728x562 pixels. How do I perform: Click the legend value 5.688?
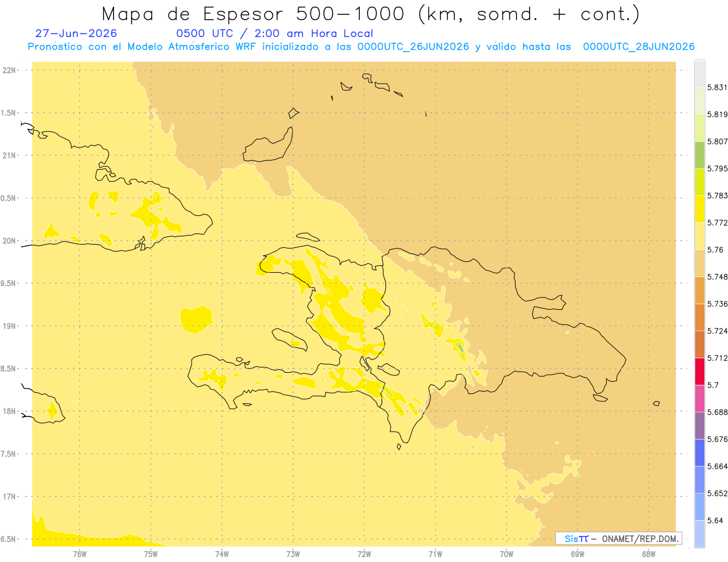pyautogui.click(x=717, y=412)
